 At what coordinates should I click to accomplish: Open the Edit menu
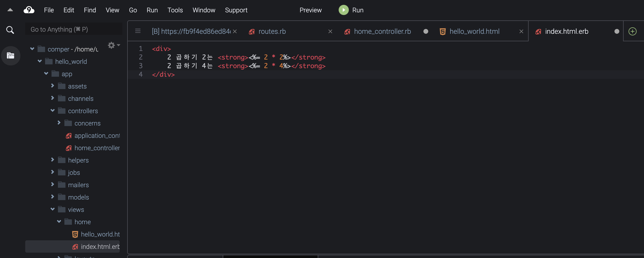(69, 10)
